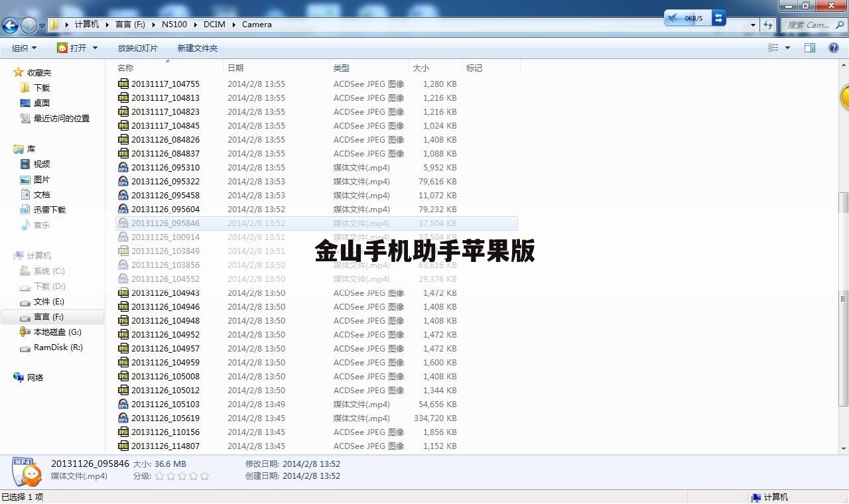The width and height of the screenshot is (849, 504).
Task: Click 计算机 in the address breadcrumb
Action: (87, 24)
